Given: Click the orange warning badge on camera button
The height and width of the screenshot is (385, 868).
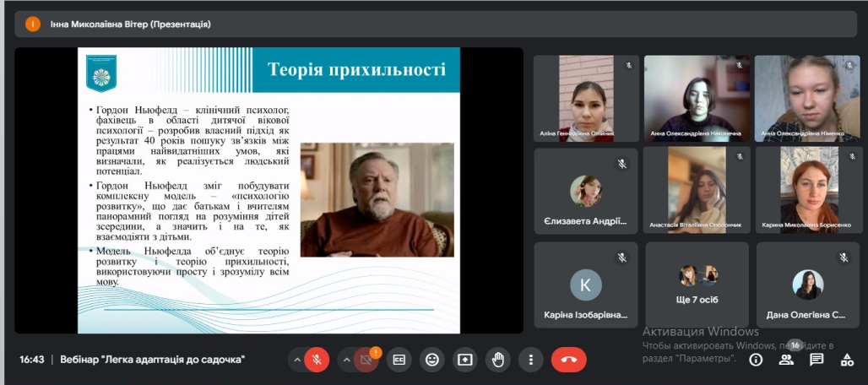Looking at the screenshot, I should coord(376,351).
